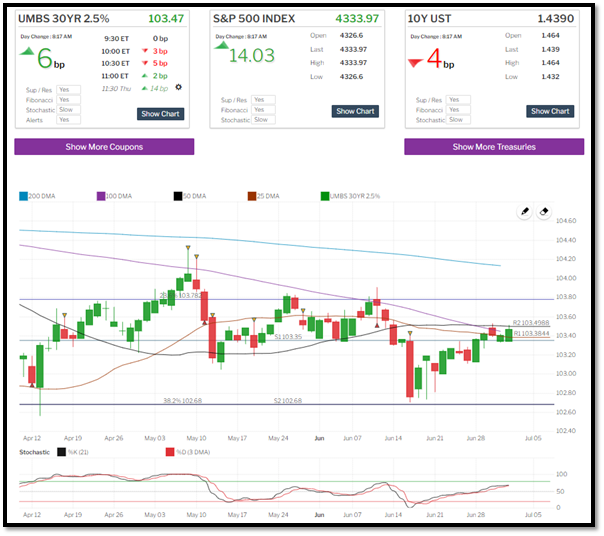Change Stochastic setting in 10Y UST card

pos(458,120)
